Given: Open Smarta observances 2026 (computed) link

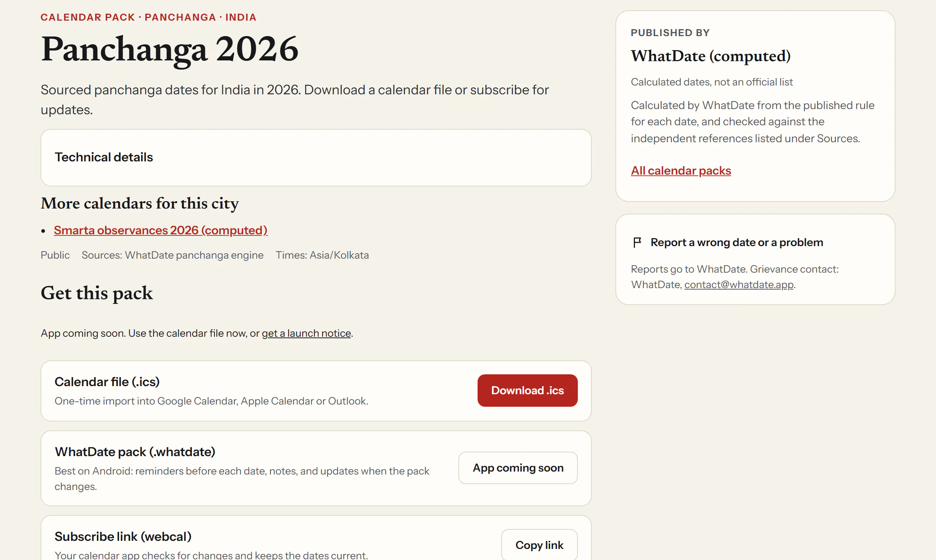Looking at the screenshot, I should [x=160, y=230].
